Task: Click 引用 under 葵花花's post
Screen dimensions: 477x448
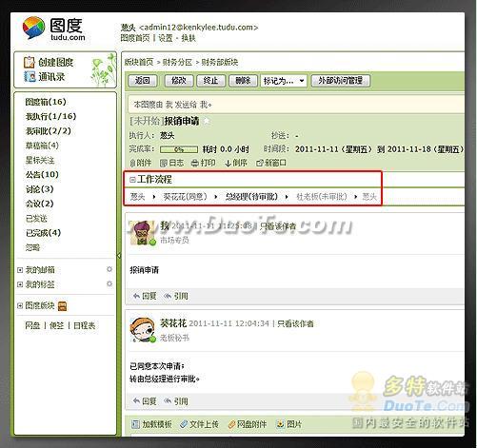Action: 176,401
